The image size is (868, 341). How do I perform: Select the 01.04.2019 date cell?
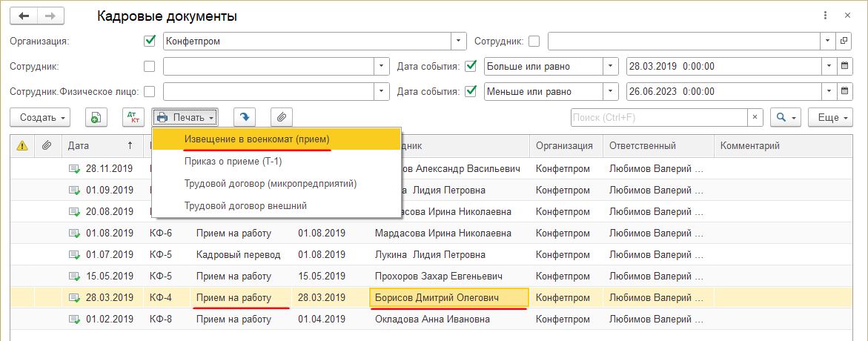click(x=330, y=320)
